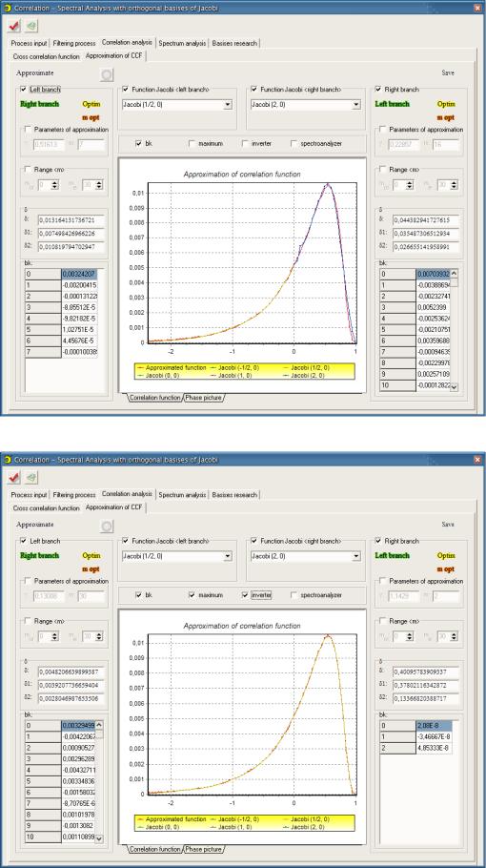The width and height of the screenshot is (486, 868).
Task: Select bk cell 4,45676E-5 in upper window
Action: (79, 341)
